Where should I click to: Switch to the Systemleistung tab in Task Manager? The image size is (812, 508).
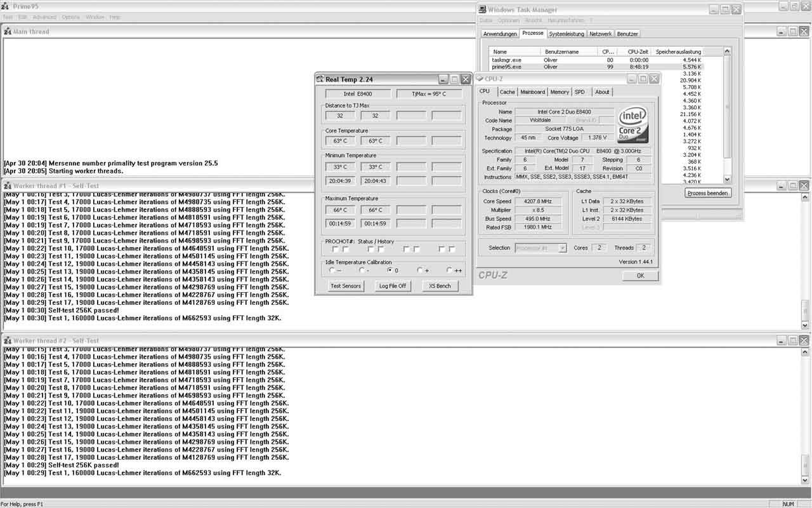tap(566, 34)
